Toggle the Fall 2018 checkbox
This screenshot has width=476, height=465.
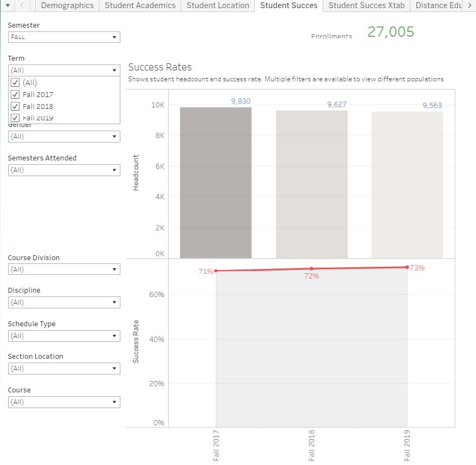15,106
